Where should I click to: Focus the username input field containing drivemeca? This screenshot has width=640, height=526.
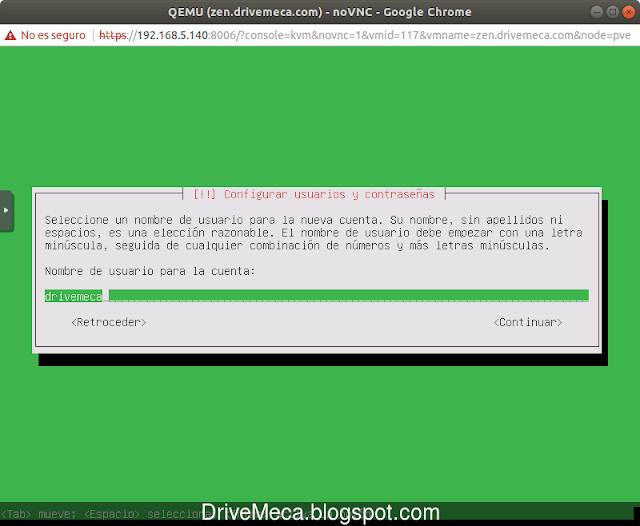coord(316,296)
